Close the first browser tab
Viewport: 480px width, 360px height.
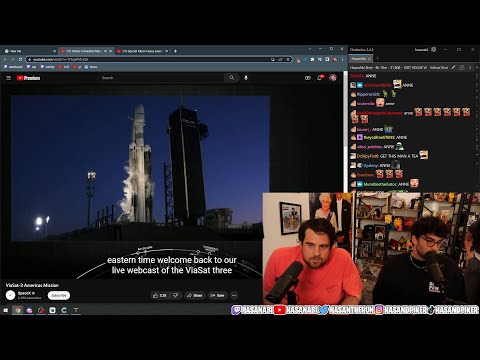(54, 51)
